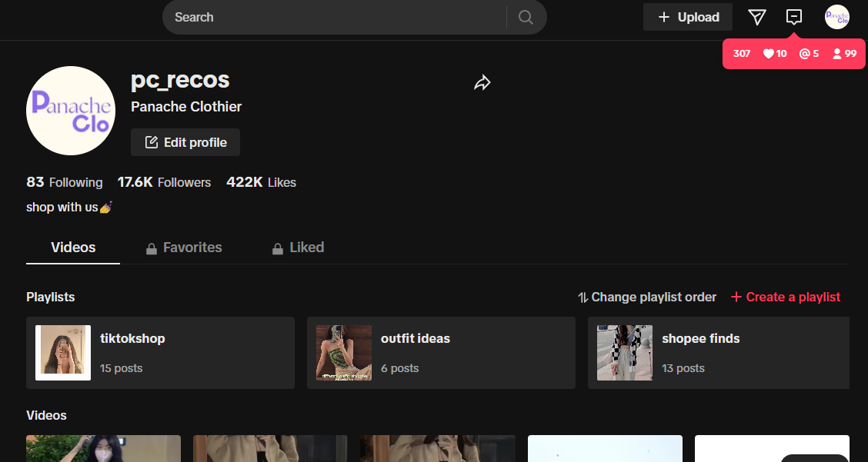Open the messages paper-plane icon
Image resolution: width=868 pixels, height=462 pixels.
(x=756, y=17)
